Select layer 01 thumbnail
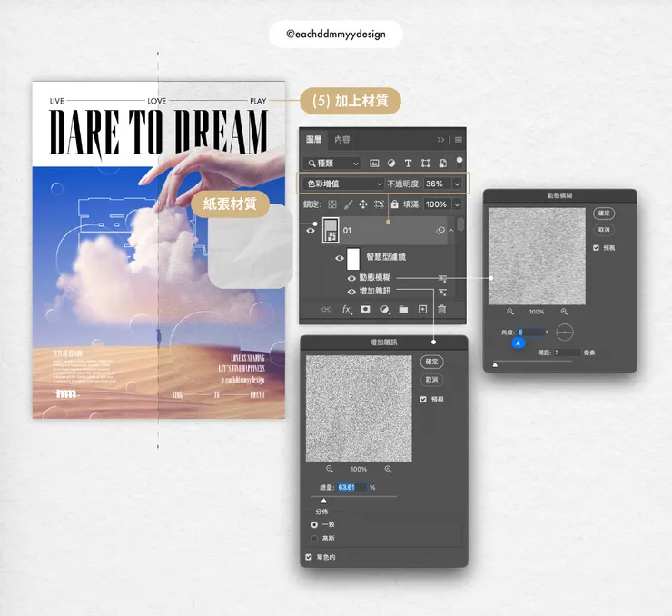 point(331,231)
